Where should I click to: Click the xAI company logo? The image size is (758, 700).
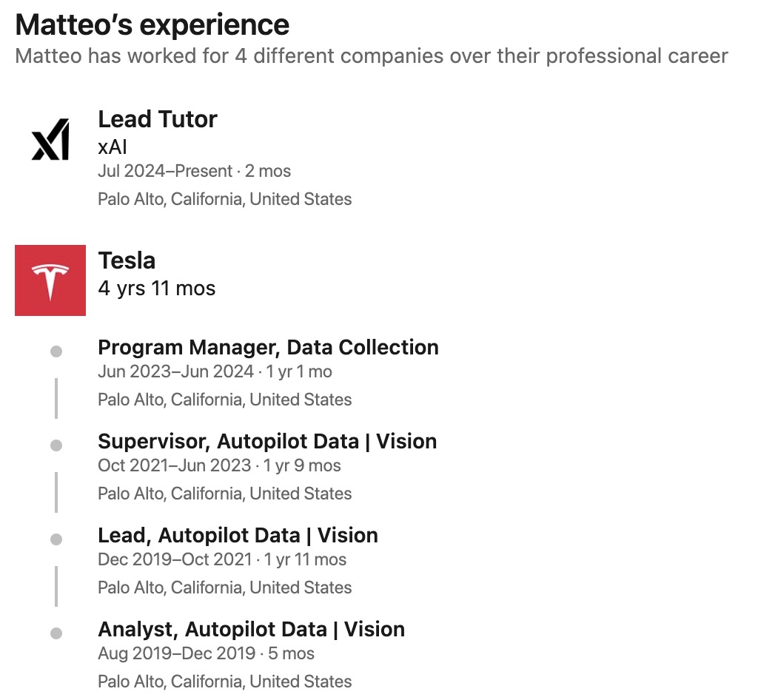[50, 139]
